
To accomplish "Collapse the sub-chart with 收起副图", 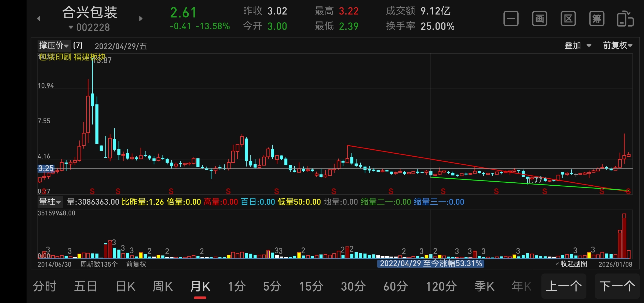I will tap(571, 264).
